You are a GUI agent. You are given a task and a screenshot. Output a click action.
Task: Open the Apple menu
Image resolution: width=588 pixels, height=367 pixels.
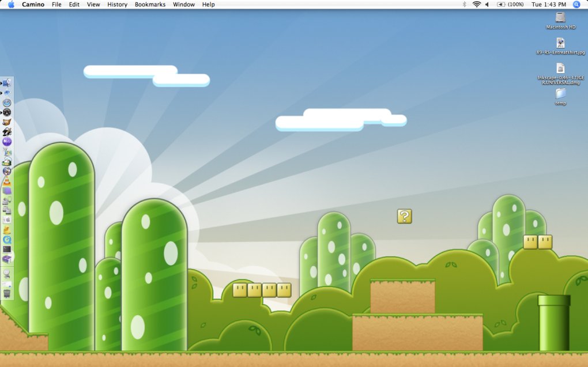pyautogui.click(x=12, y=5)
